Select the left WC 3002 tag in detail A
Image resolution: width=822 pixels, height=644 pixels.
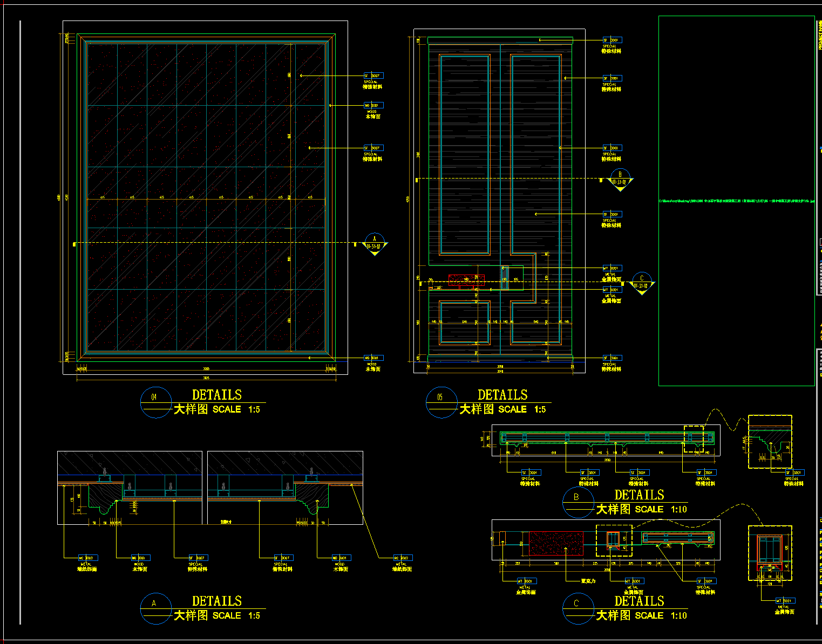click(x=88, y=558)
